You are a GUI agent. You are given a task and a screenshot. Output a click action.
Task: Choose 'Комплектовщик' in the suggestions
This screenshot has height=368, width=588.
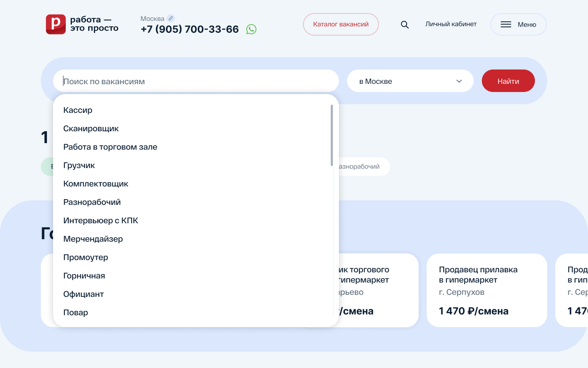click(x=96, y=184)
